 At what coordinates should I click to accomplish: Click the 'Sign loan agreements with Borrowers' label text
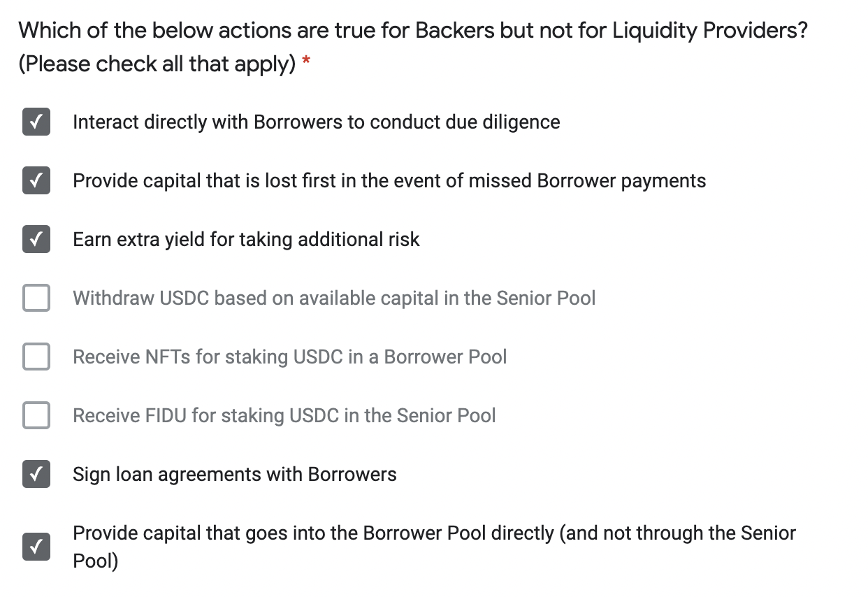(235, 475)
